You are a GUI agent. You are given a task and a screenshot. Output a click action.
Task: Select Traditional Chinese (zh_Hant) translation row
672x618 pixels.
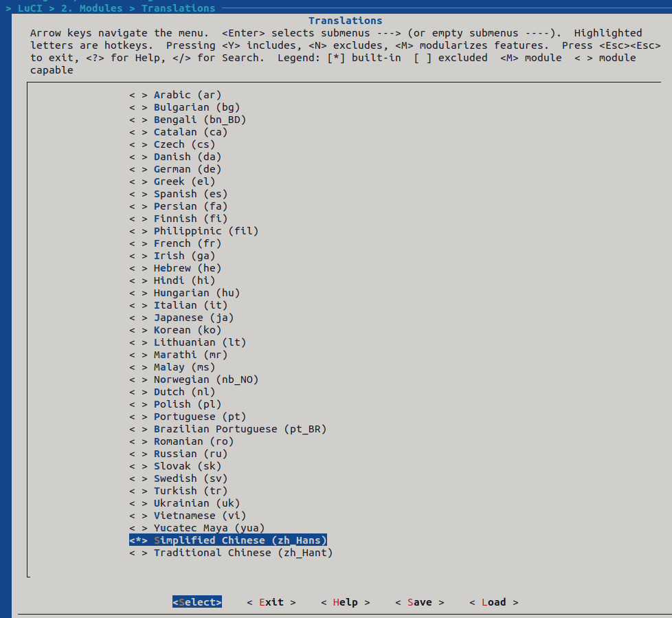(231, 553)
